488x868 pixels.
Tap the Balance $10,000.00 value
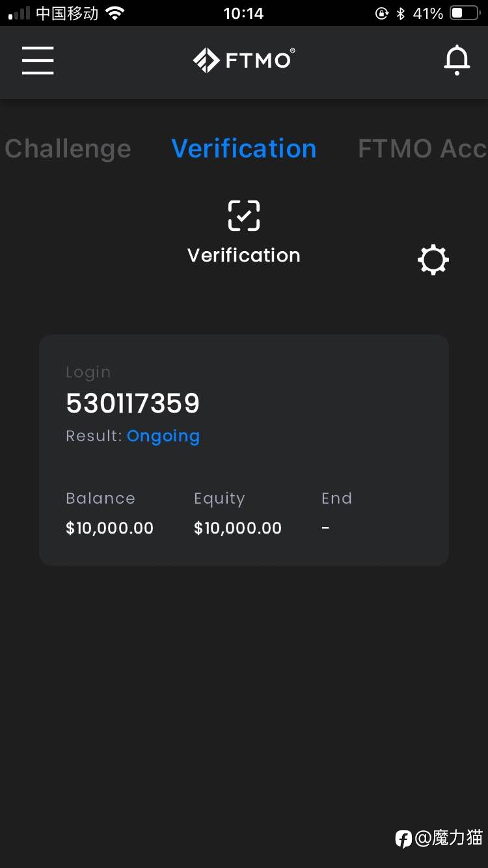point(109,528)
